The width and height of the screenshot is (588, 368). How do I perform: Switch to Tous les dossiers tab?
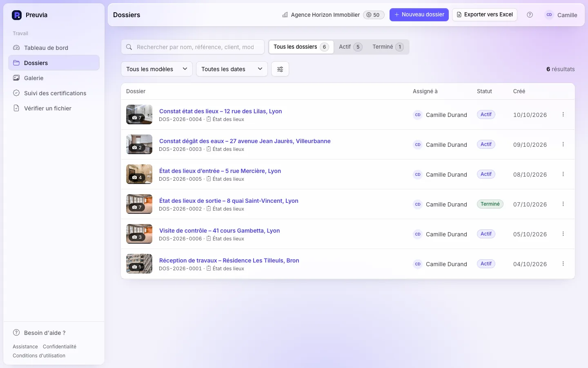pyautogui.click(x=301, y=47)
